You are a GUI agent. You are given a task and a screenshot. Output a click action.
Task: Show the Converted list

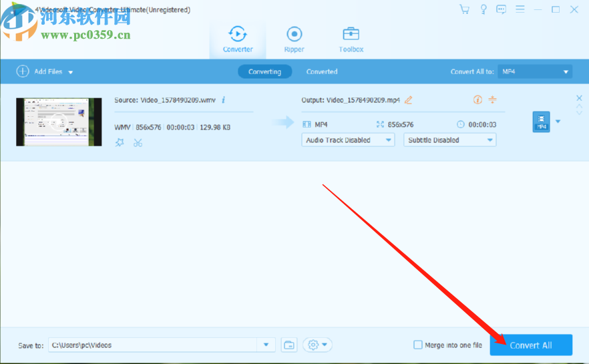[x=322, y=71]
